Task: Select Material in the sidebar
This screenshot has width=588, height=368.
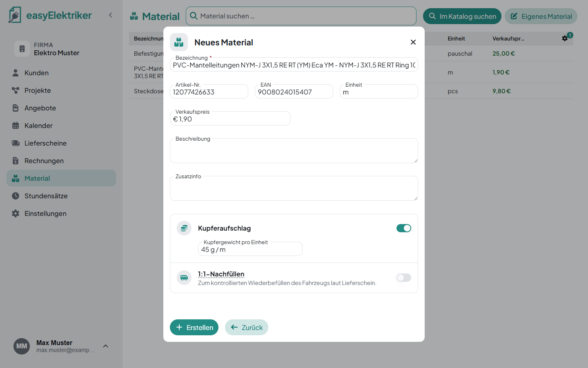Action: (x=61, y=178)
